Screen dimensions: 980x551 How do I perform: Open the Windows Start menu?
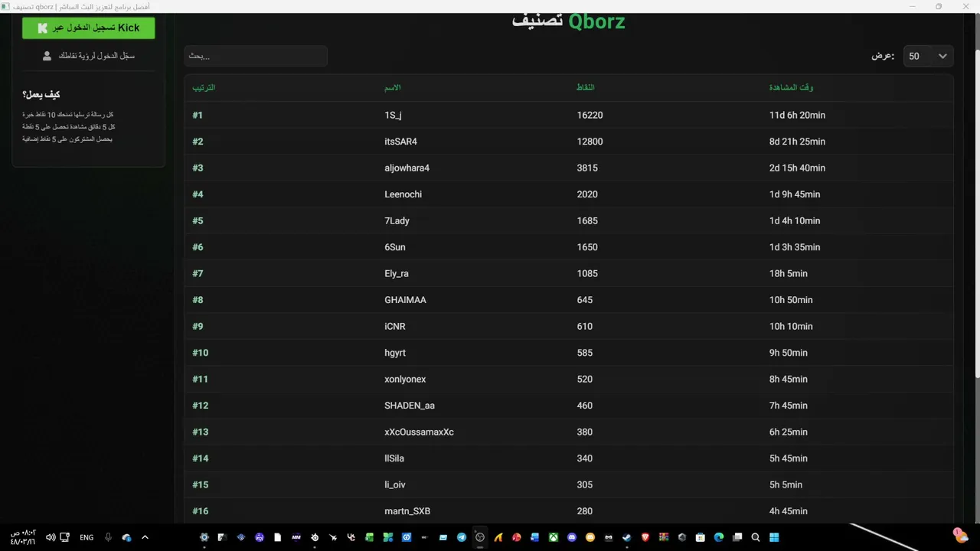point(773,537)
